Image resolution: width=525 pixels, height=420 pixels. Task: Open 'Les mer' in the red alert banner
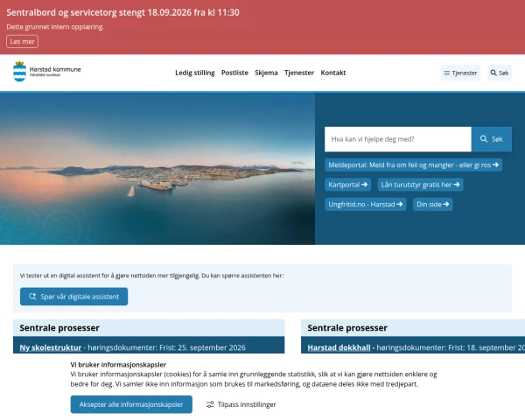[x=22, y=41]
